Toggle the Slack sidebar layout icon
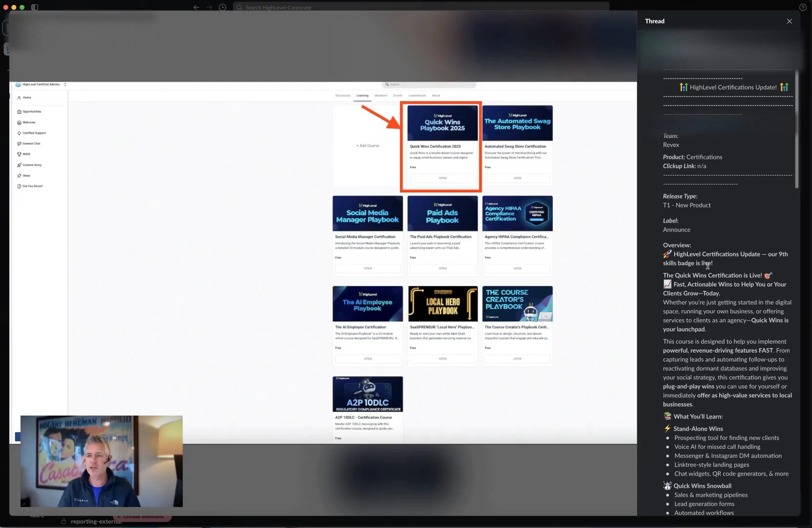The width and height of the screenshot is (812, 528). click(x=35, y=7)
